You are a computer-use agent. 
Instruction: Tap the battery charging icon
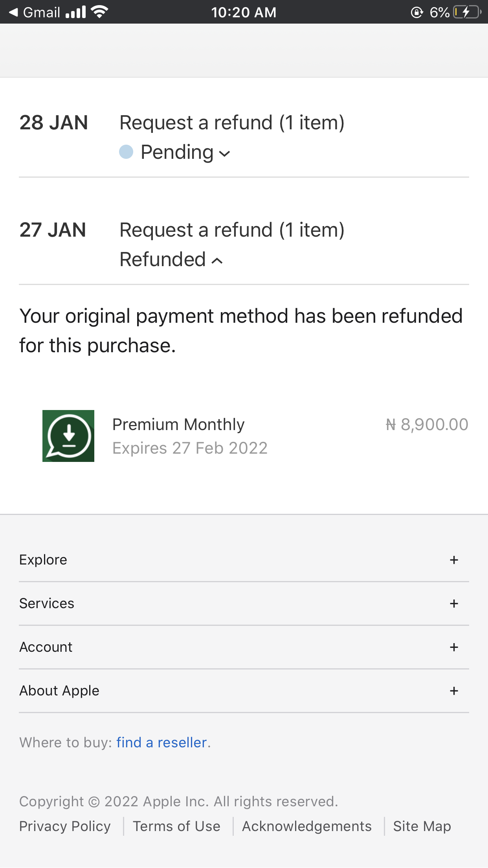click(x=467, y=12)
